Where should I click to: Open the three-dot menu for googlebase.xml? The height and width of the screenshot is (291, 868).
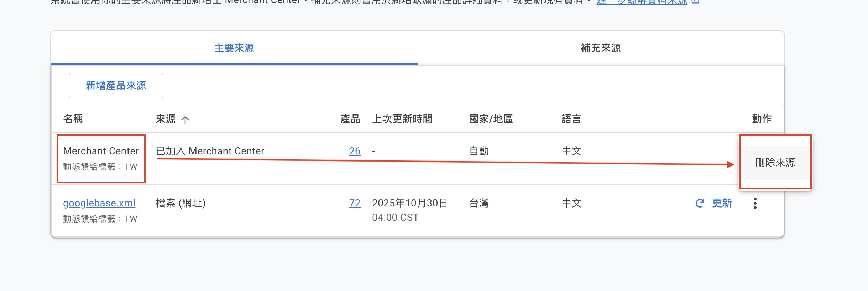[755, 203]
